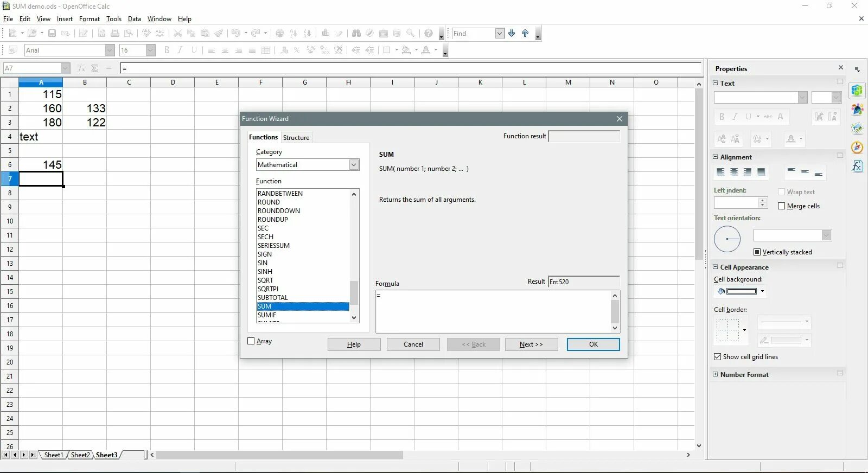Open the File menu
This screenshot has height=473, width=868.
click(x=8, y=19)
